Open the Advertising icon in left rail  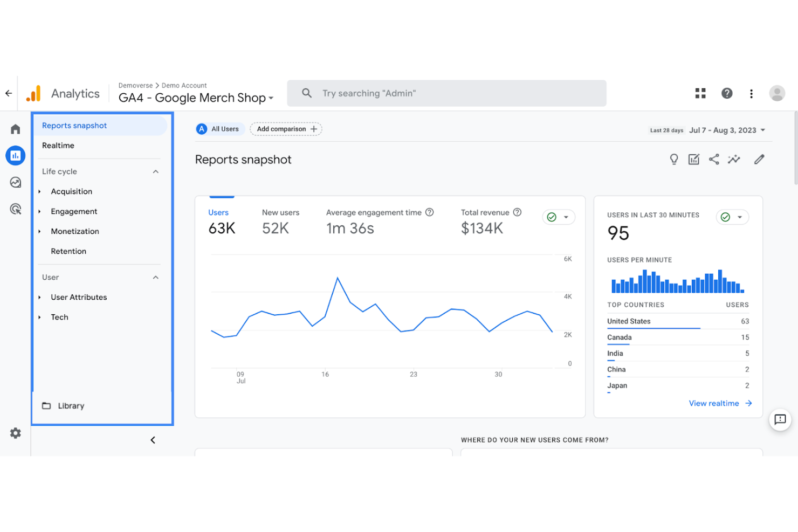(x=16, y=209)
